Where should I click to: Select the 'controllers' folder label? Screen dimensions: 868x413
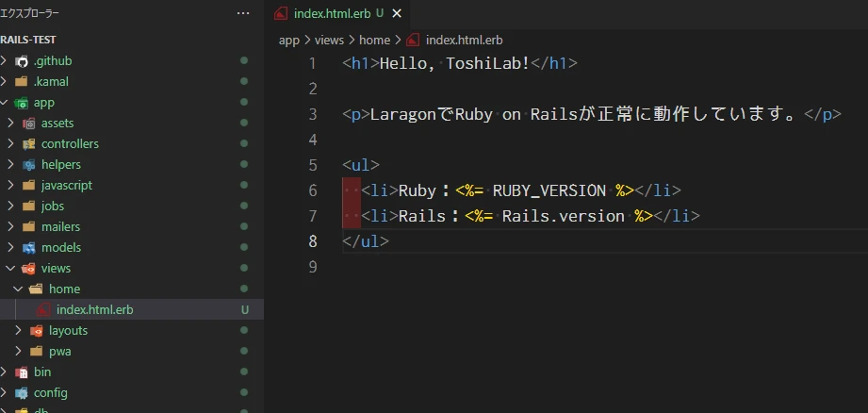tap(70, 144)
